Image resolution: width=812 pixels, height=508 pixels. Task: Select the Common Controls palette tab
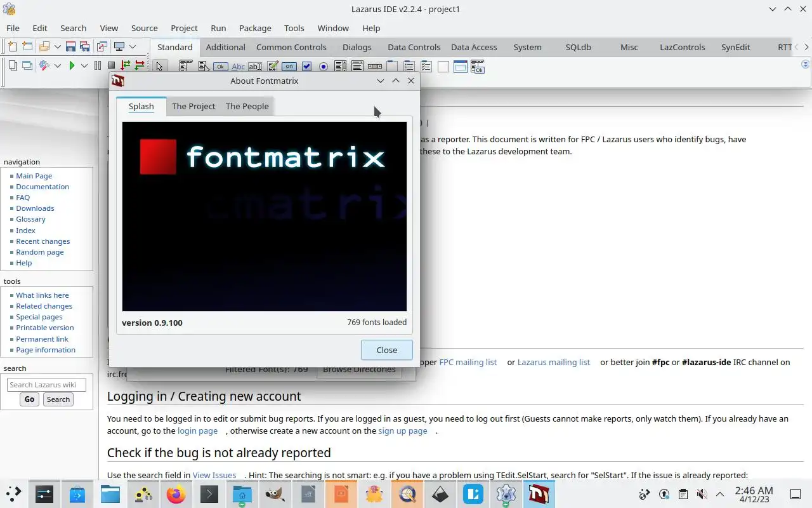[291, 47]
